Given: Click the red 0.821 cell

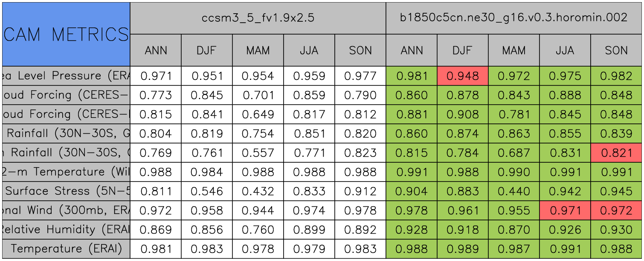Looking at the screenshot, I should pos(616,153).
